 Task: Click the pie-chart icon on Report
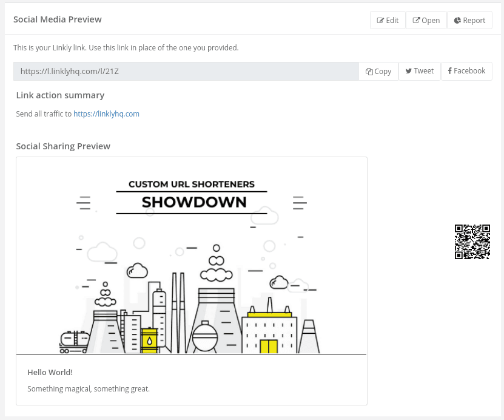click(x=457, y=20)
